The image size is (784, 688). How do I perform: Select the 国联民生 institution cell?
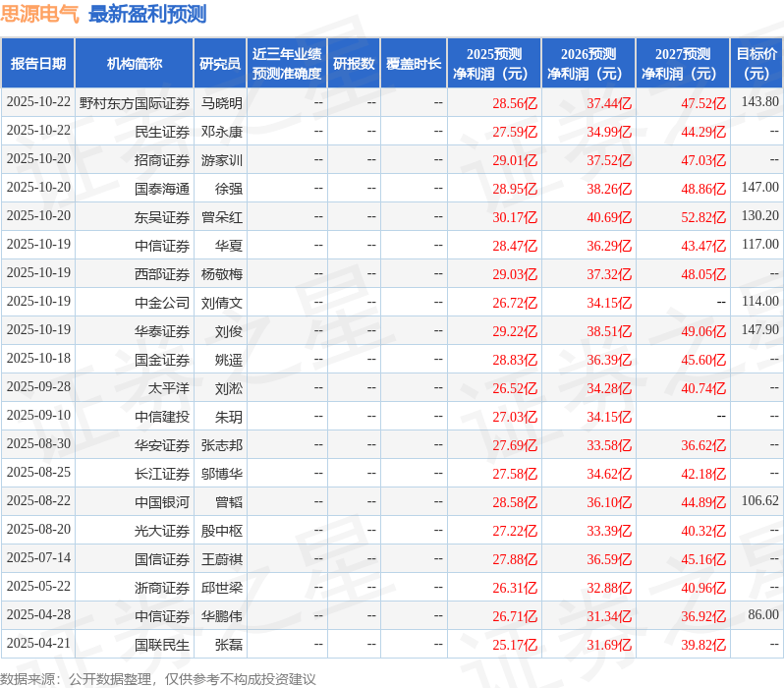coord(134,645)
